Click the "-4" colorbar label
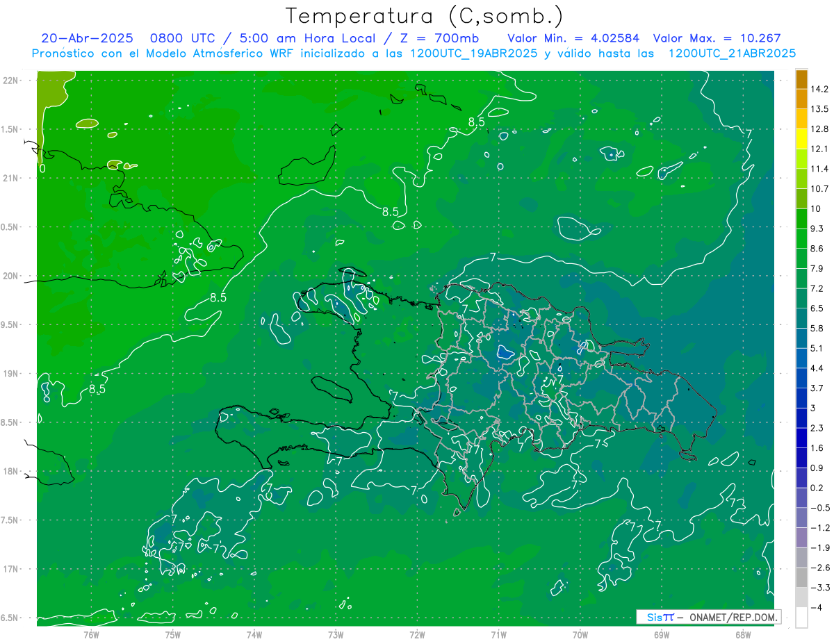The height and width of the screenshot is (644, 834). click(x=817, y=607)
